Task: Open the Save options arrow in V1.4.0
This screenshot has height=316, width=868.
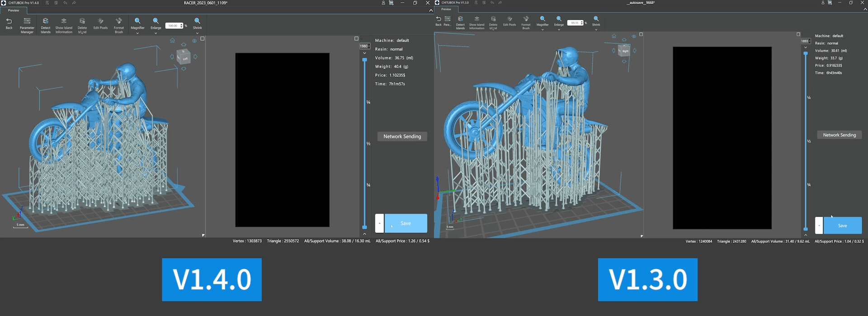Action: (x=380, y=223)
